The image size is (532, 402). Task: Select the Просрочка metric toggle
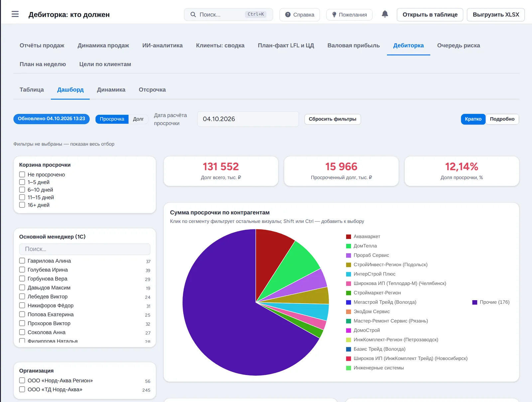[x=112, y=119]
